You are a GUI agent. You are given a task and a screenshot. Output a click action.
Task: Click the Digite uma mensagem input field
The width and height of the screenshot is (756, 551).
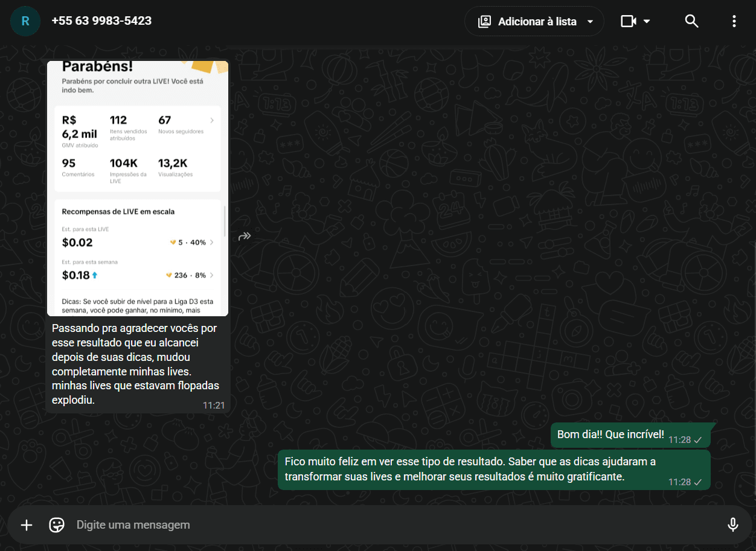pos(396,525)
